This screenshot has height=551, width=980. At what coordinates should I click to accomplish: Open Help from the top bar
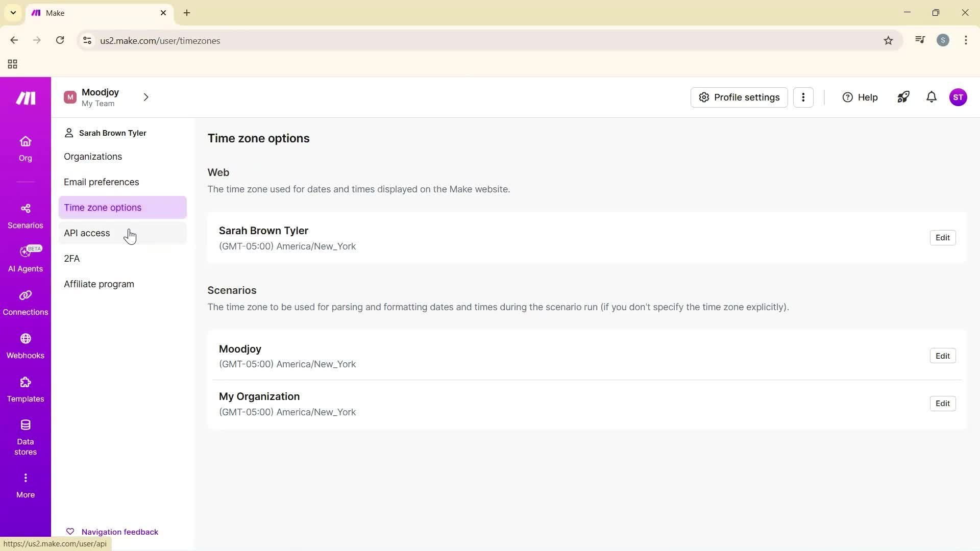(x=860, y=97)
